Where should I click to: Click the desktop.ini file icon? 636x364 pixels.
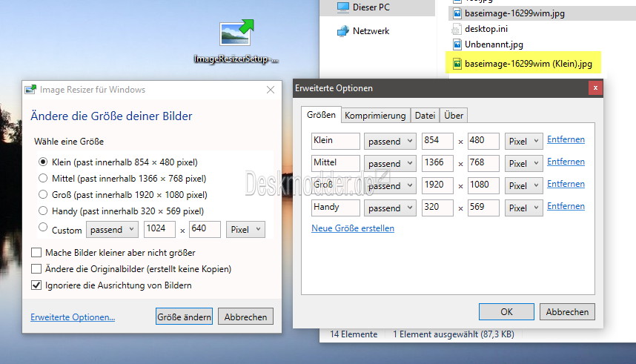tap(457, 29)
